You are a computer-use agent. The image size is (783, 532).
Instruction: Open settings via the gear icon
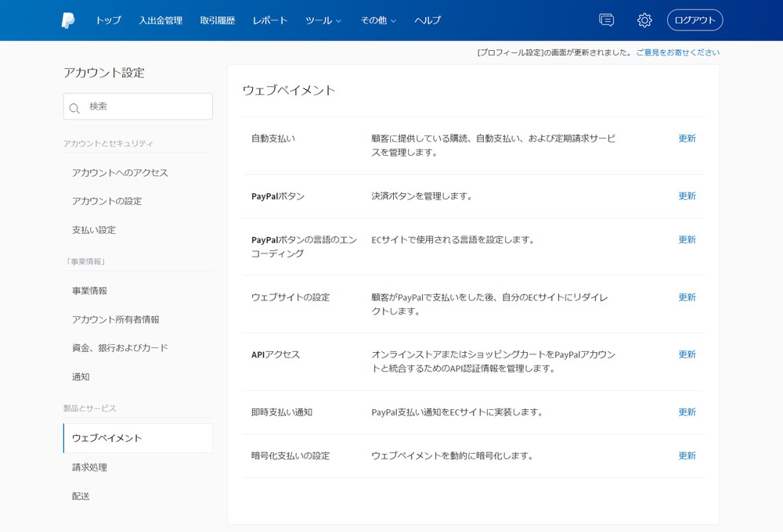(x=644, y=20)
